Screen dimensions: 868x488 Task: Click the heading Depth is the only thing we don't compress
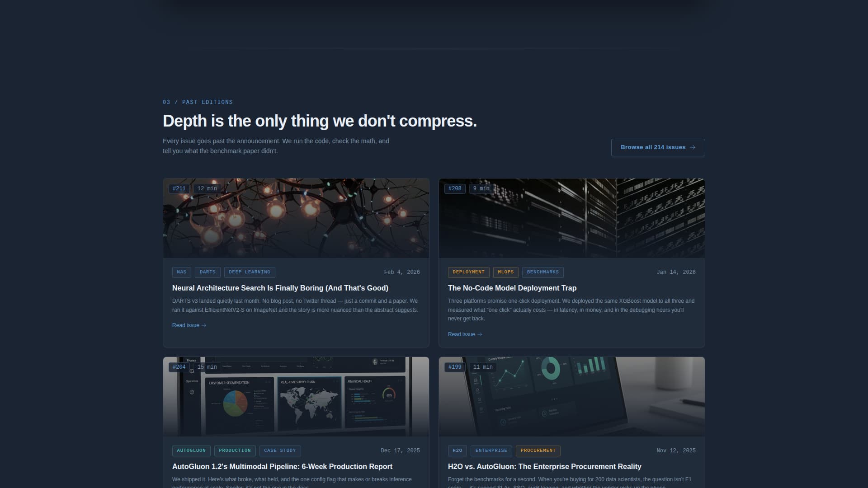click(320, 121)
